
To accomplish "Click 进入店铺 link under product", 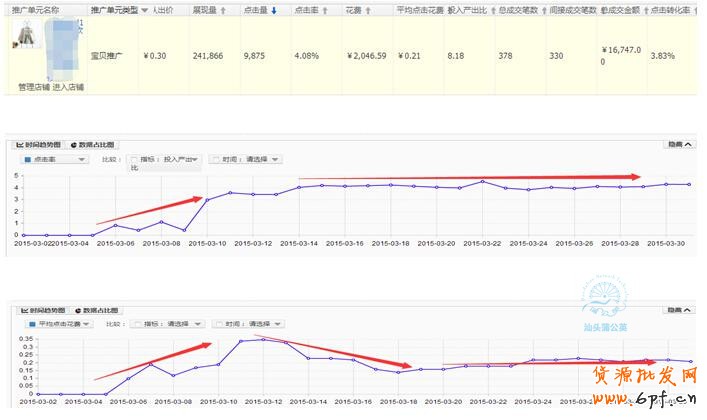I will coord(69,87).
